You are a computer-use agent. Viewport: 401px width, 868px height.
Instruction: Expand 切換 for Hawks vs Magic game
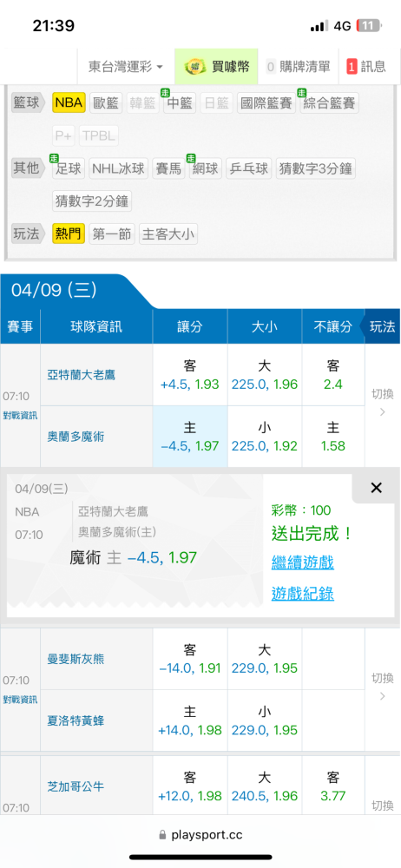click(382, 403)
